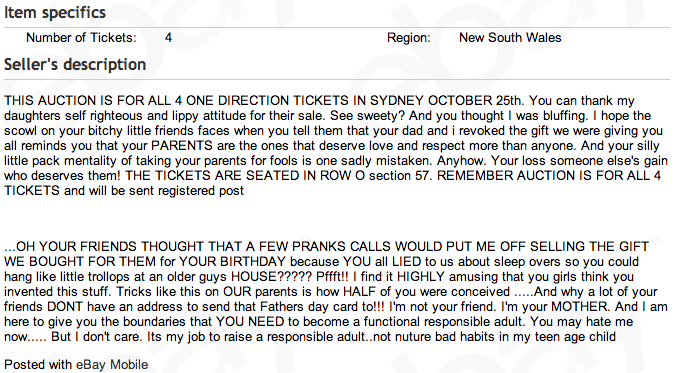Click the ticket count value 4
The width and height of the screenshot is (675, 373).
pyautogui.click(x=168, y=38)
